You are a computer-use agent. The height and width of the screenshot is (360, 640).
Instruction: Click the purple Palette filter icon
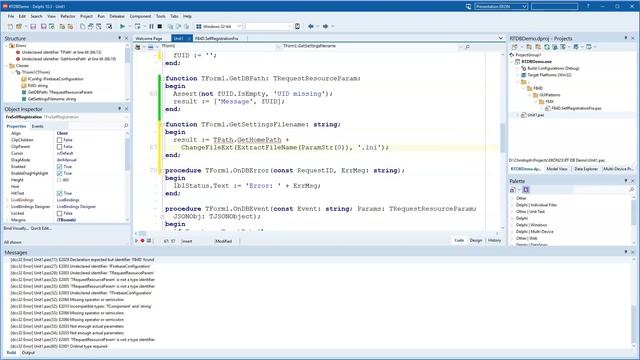pos(526,190)
